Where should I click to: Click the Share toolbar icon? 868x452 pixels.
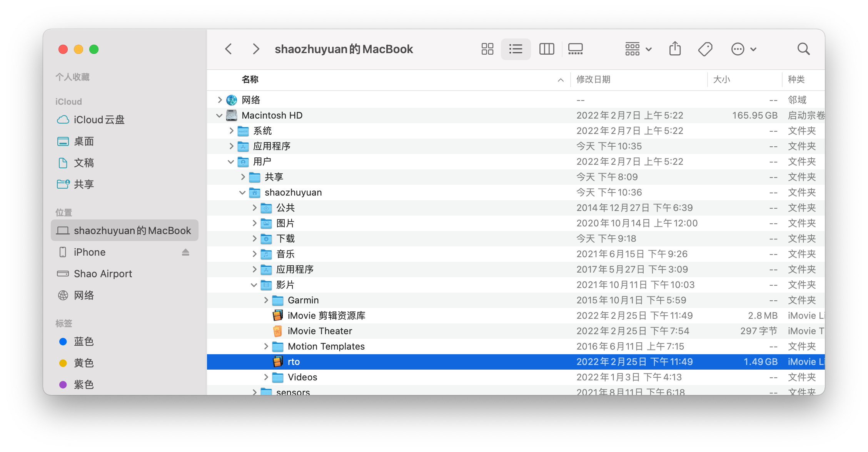675,49
